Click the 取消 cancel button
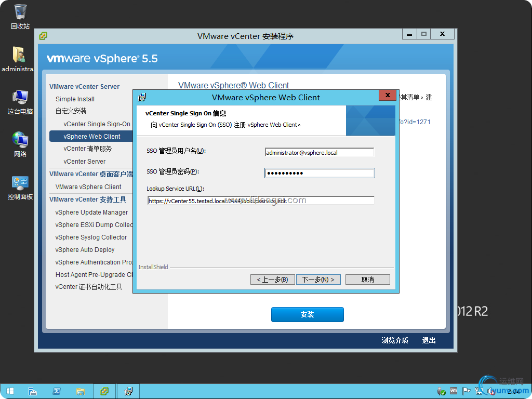This screenshot has width=532, height=399. [x=368, y=280]
